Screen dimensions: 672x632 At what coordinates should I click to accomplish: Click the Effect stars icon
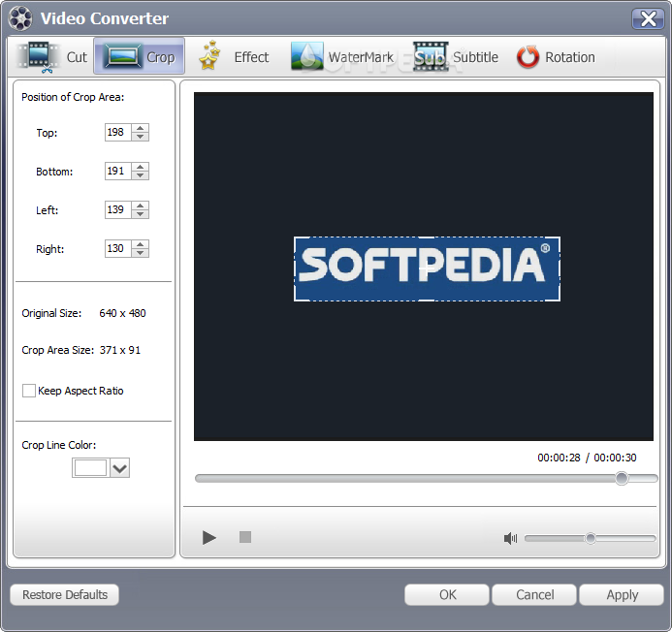point(209,55)
